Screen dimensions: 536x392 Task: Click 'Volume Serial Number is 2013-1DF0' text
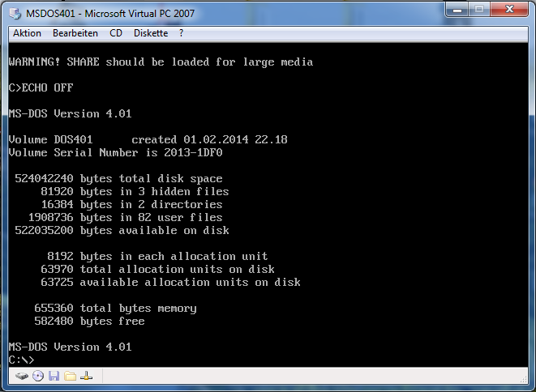[115, 152]
